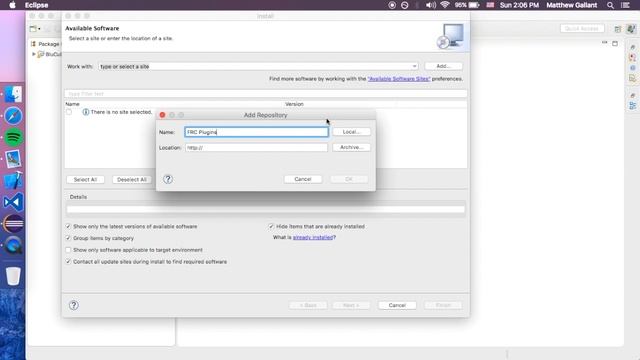The width and height of the screenshot is (640, 360).
Task: Cancel the Install wizard
Action: 397,305
